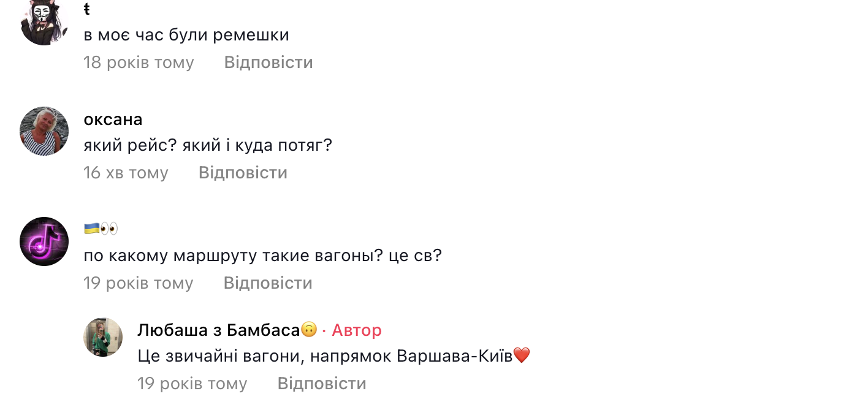Open the masked anime avatar profile
Viewport: 868px width, 407px height.
coord(44,22)
